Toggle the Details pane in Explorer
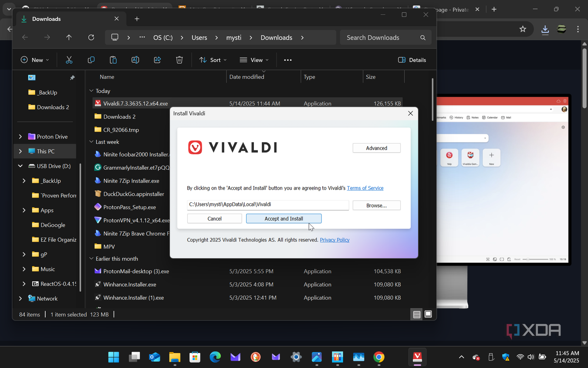588x368 pixels. [x=412, y=60]
